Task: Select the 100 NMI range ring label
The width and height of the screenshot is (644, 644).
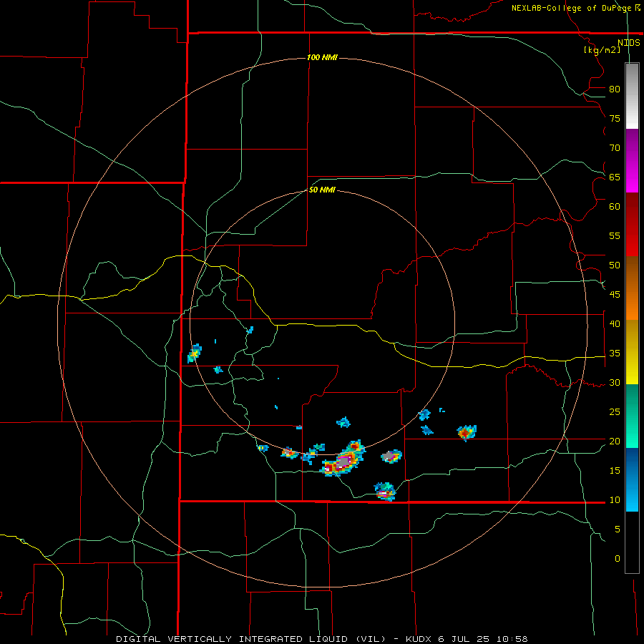Action: (x=322, y=57)
